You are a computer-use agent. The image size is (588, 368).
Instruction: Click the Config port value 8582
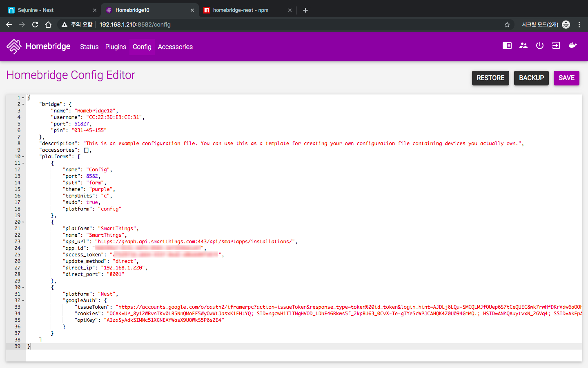tap(92, 176)
